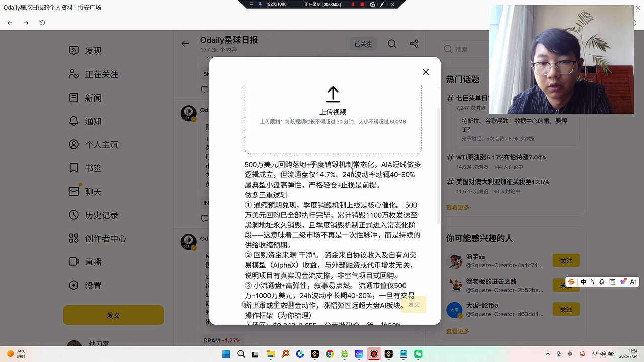Viewport: 644px width, 362px height.
Task: Open Windows taskbar search
Action: (x=240, y=354)
